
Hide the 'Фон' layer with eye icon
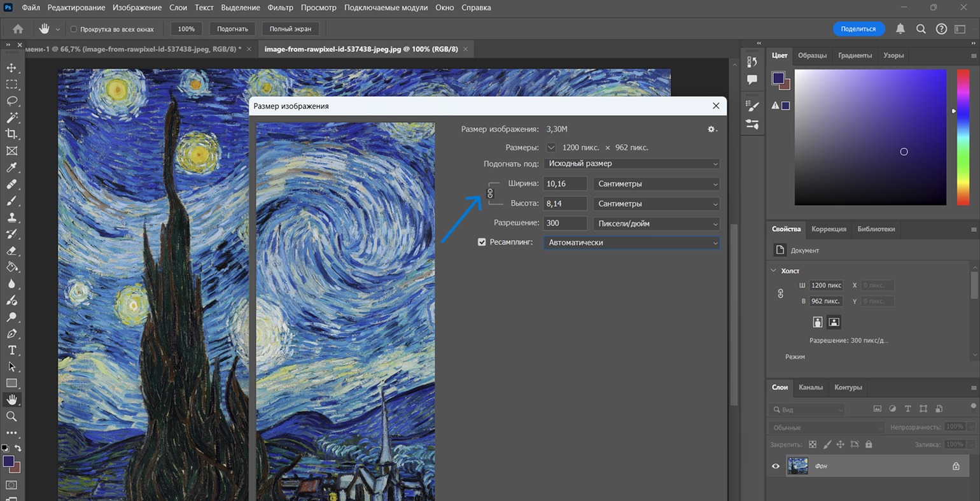[776, 466]
